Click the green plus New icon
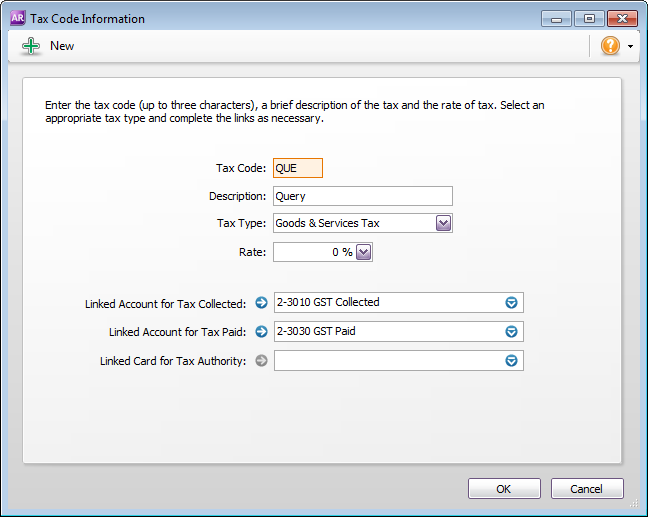The height and width of the screenshot is (517, 648). [x=31, y=46]
